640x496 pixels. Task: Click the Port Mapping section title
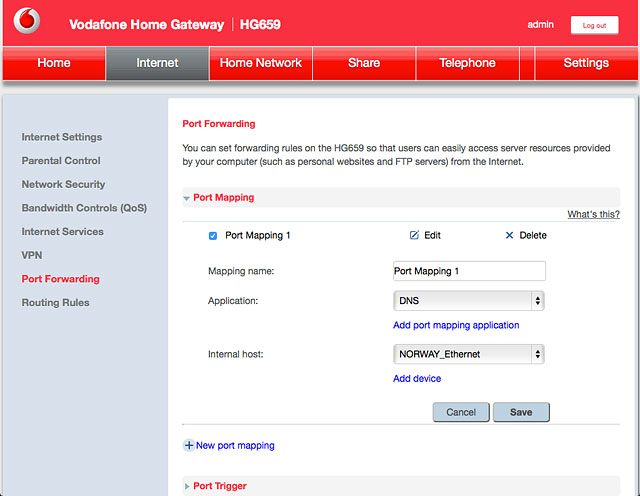click(224, 198)
